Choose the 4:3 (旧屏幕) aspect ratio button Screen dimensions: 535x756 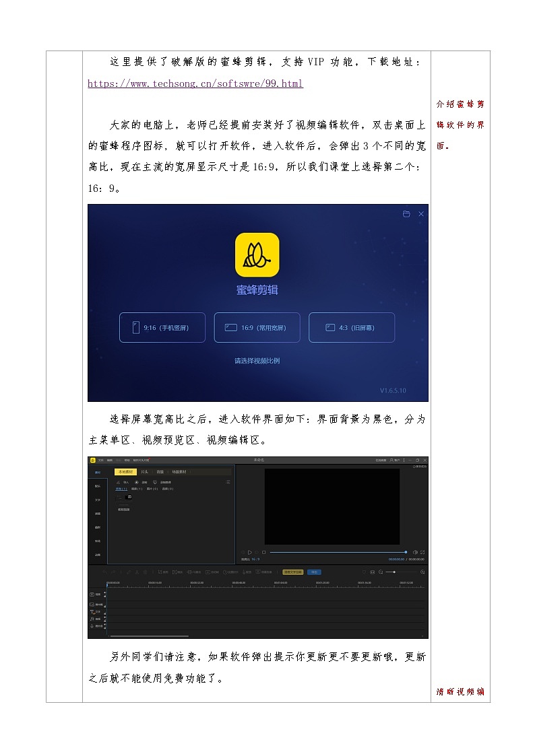click(352, 328)
